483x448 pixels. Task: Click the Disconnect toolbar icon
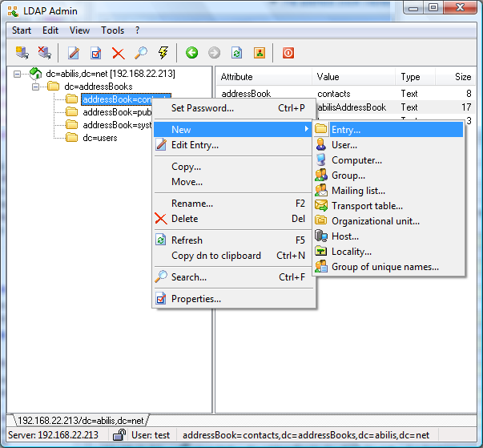coord(45,54)
